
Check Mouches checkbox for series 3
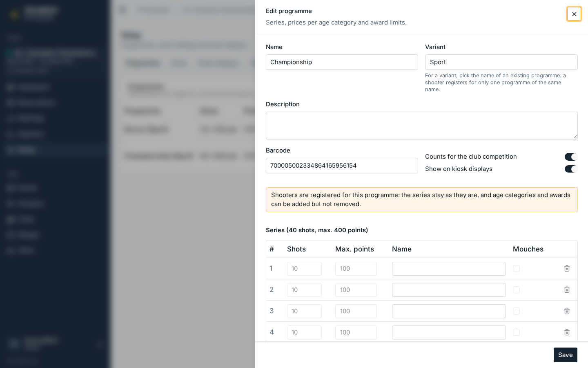coord(516,311)
